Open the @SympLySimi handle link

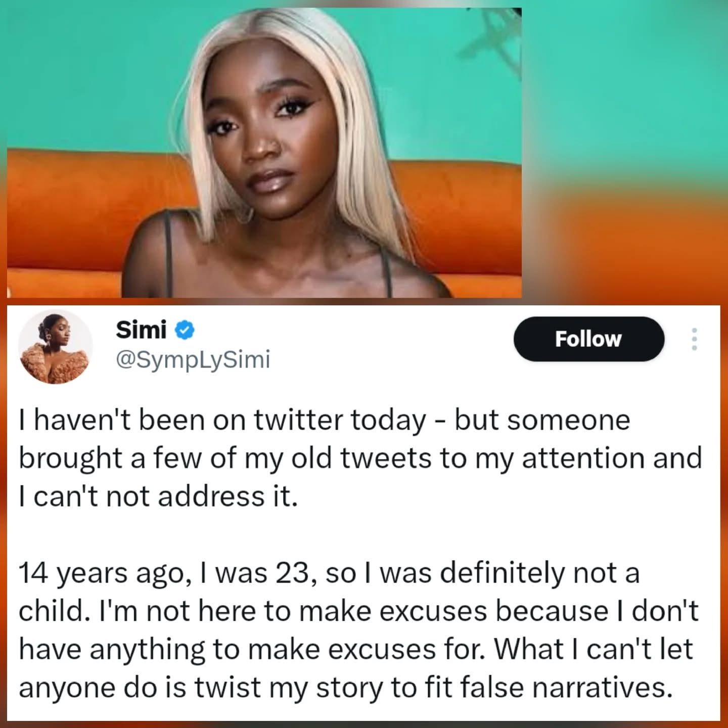pos(193,360)
